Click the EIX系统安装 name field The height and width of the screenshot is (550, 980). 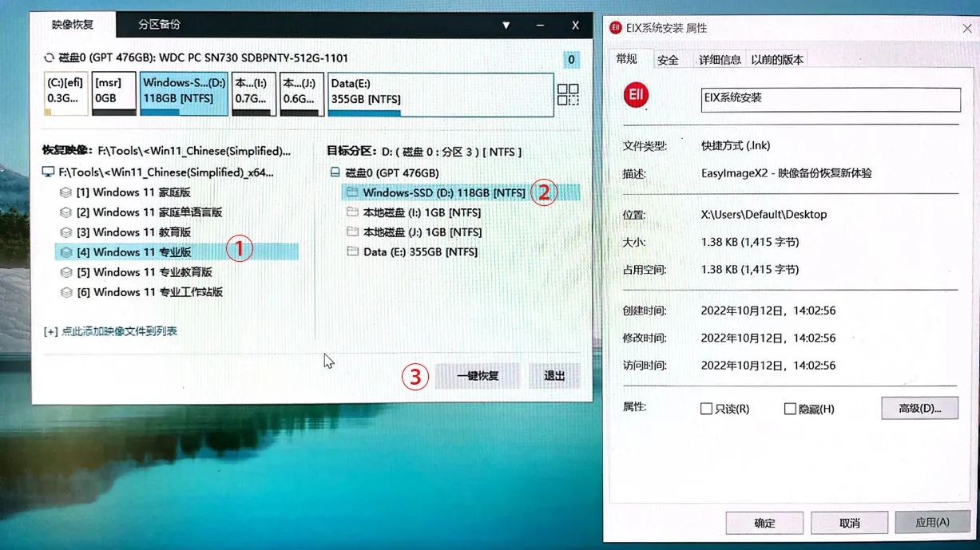tap(831, 99)
